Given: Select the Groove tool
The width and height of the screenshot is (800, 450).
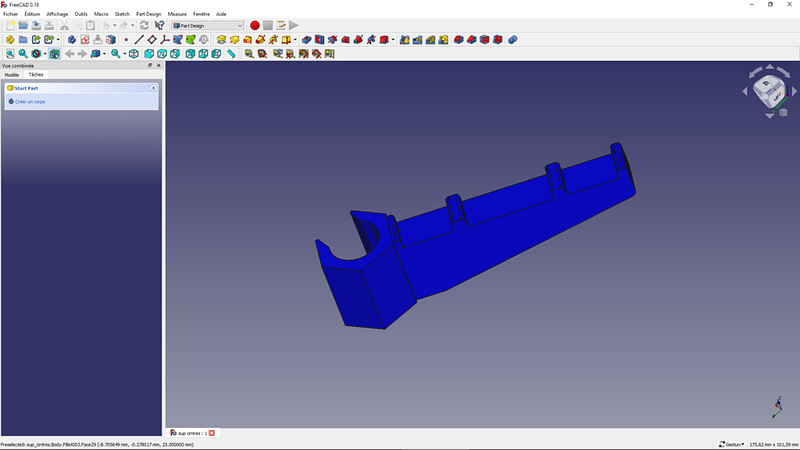Looking at the screenshot, I should [x=332, y=40].
